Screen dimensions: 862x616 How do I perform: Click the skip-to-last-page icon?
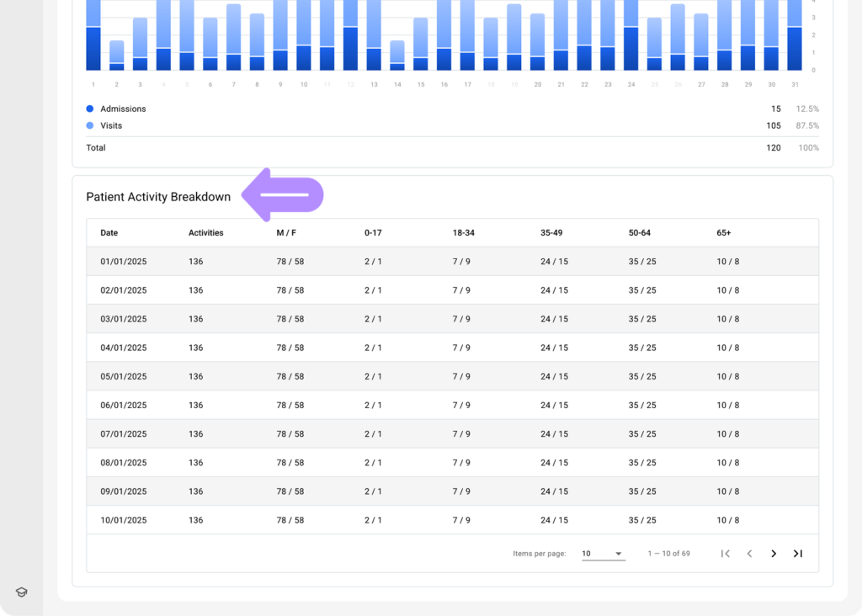coord(797,553)
